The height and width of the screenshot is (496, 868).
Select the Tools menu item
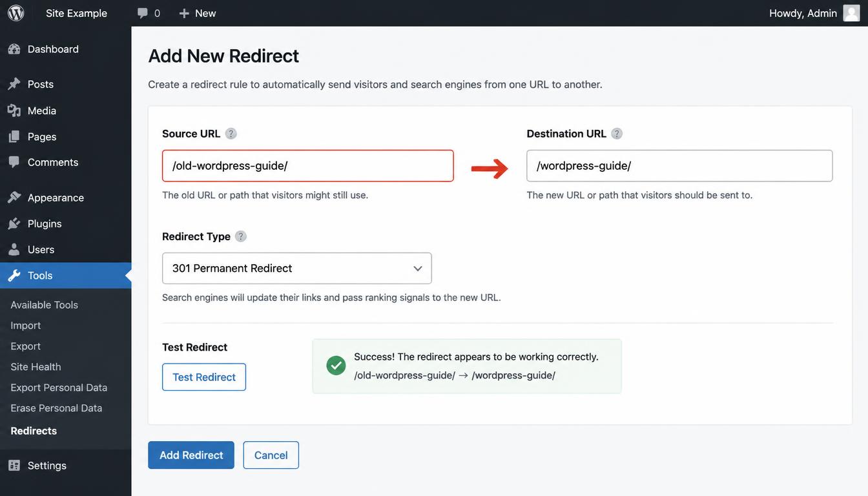[66, 275]
